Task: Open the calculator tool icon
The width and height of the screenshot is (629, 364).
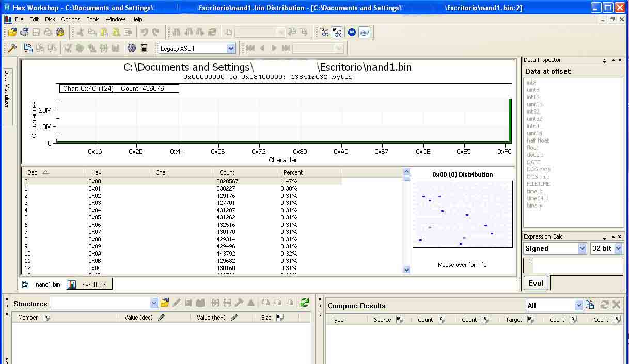Action: pyautogui.click(x=144, y=48)
